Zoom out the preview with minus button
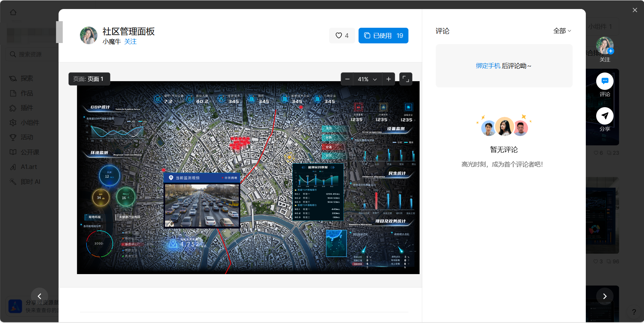This screenshot has width=644, height=323. click(347, 79)
